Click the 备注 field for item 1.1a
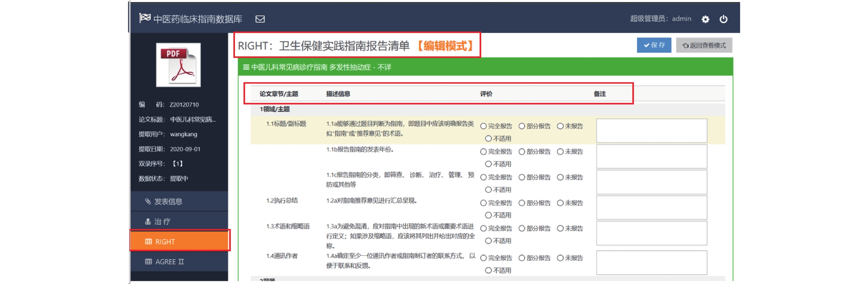Viewport: 868px width, 284px height. click(x=651, y=131)
